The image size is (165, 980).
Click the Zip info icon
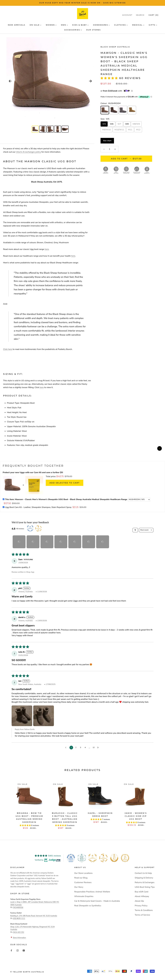[132, 91]
